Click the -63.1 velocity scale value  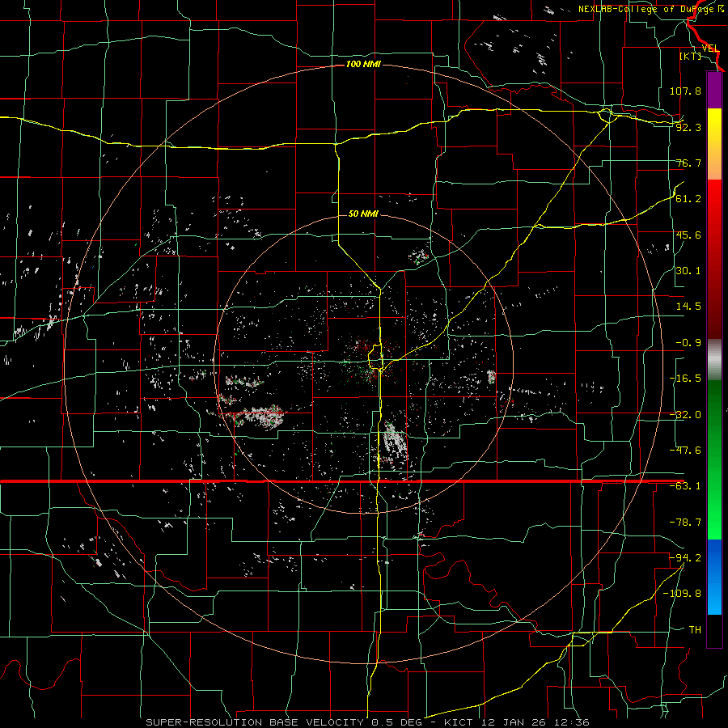coord(685,486)
